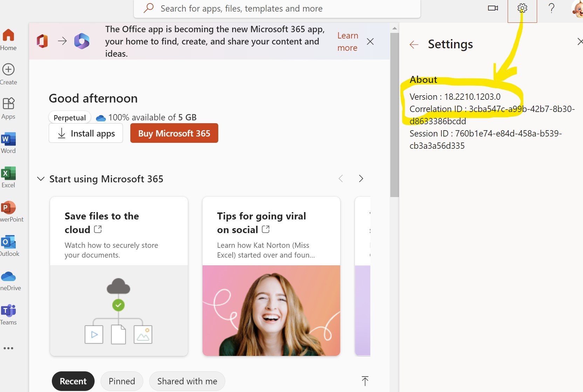The image size is (583, 392).
Task: Open the account profile avatar
Action: [577, 8]
